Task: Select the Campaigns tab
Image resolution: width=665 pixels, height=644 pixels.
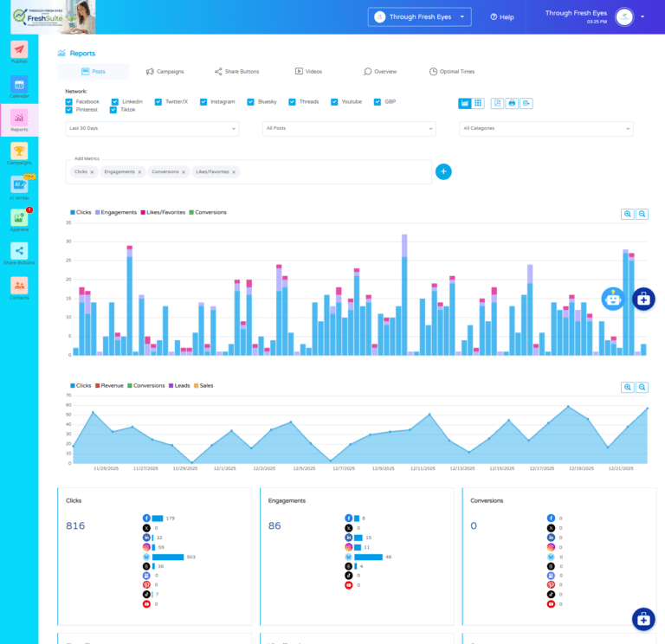Action: pos(165,72)
